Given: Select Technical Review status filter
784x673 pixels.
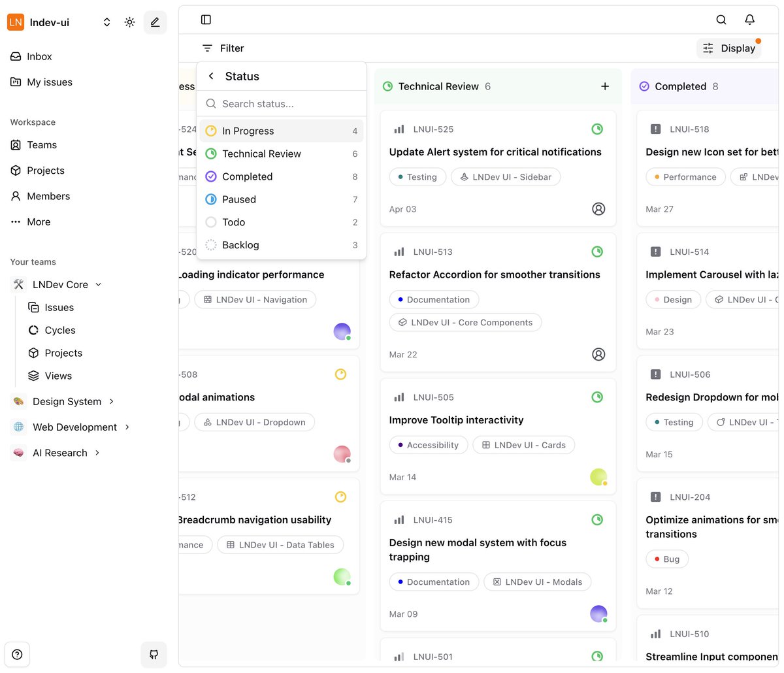Looking at the screenshot, I should (x=282, y=154).
